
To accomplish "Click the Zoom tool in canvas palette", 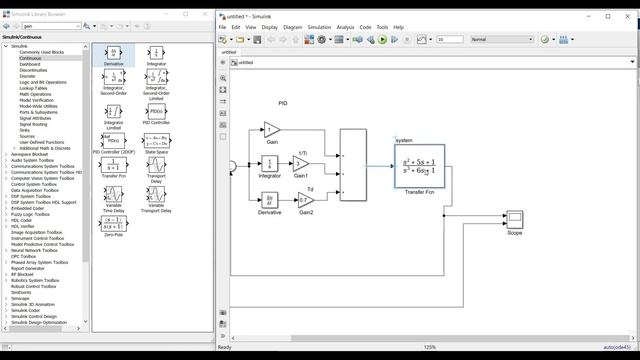I will coord(223,78).
